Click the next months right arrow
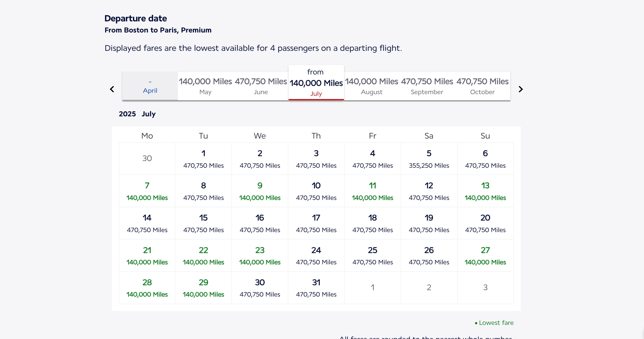The image size is (644, 339). 521,89
